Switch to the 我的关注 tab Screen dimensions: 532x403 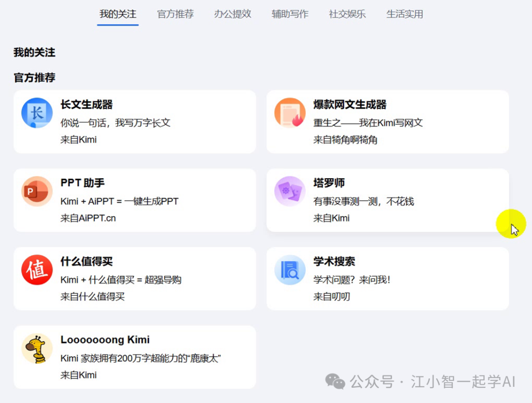tap(118, 14)
